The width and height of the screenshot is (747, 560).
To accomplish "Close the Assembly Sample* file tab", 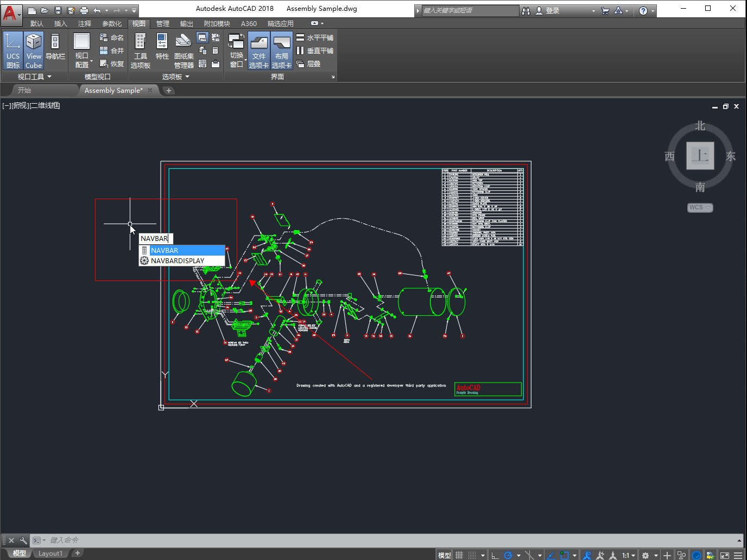I will tap(150, 91).
